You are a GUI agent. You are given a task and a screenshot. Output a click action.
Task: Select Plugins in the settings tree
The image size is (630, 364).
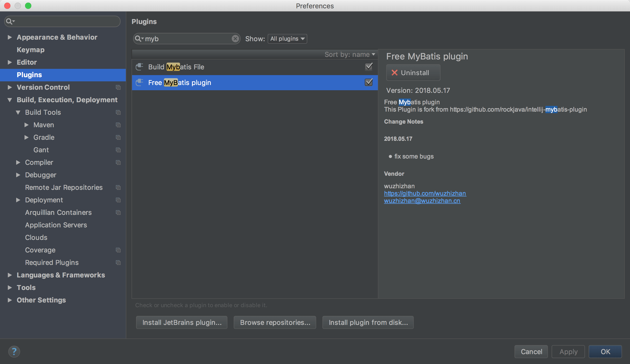coord(63,75)
